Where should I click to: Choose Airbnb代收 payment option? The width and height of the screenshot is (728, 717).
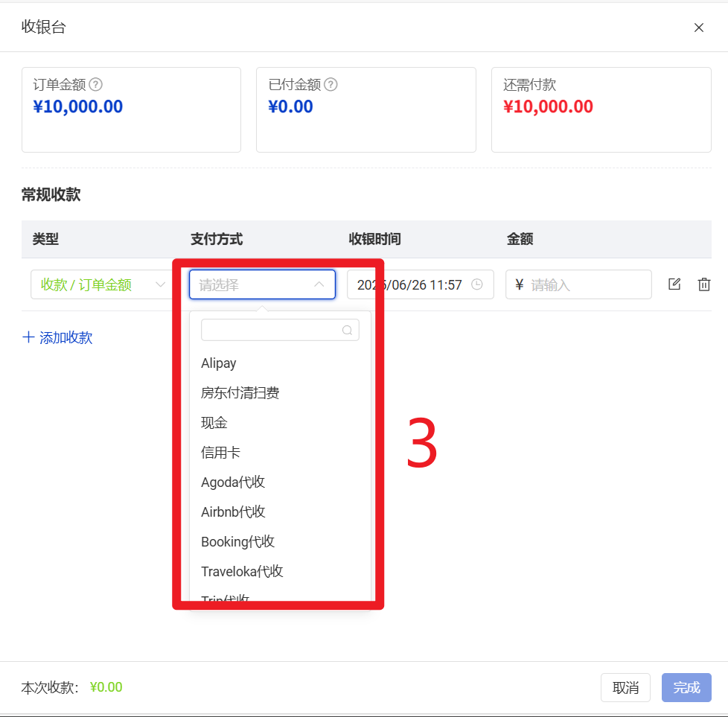pos(233,512)
